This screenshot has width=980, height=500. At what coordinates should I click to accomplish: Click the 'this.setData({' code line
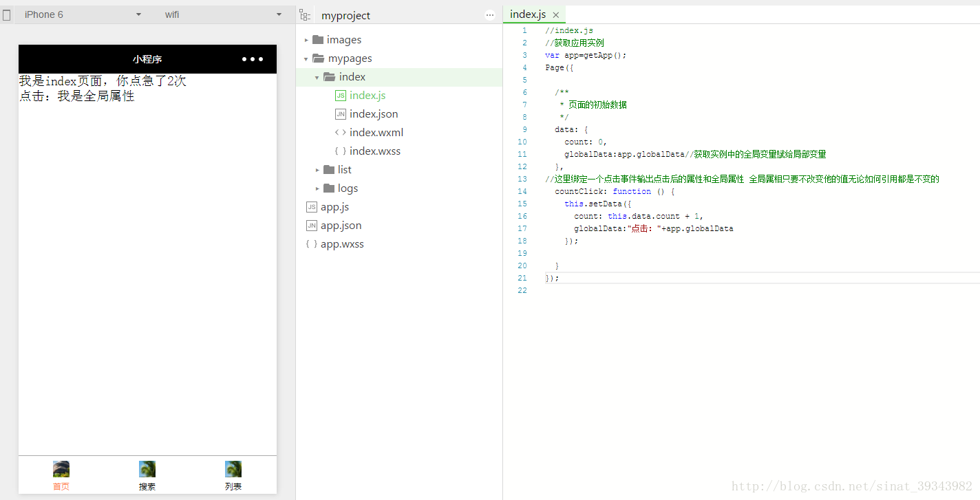598,204
